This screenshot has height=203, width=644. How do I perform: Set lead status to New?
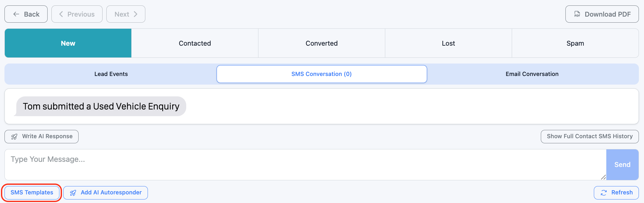(68, 43)
